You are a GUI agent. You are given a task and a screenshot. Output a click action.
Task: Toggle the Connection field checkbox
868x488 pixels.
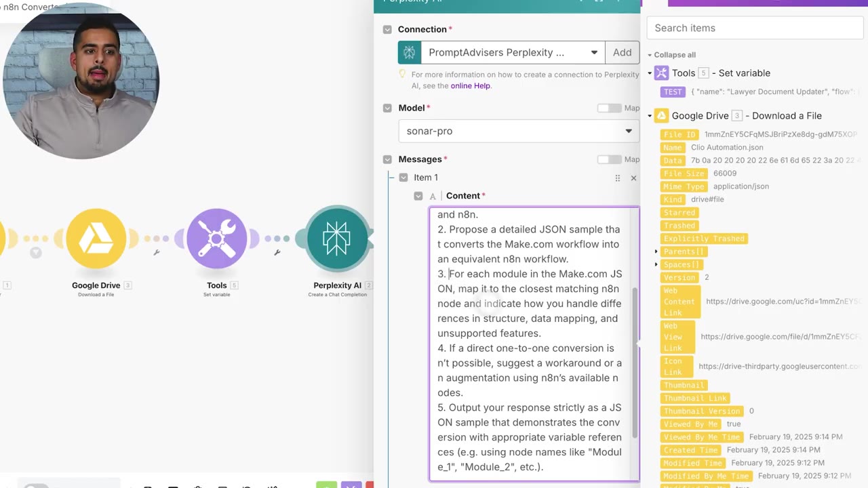point(387,29)
